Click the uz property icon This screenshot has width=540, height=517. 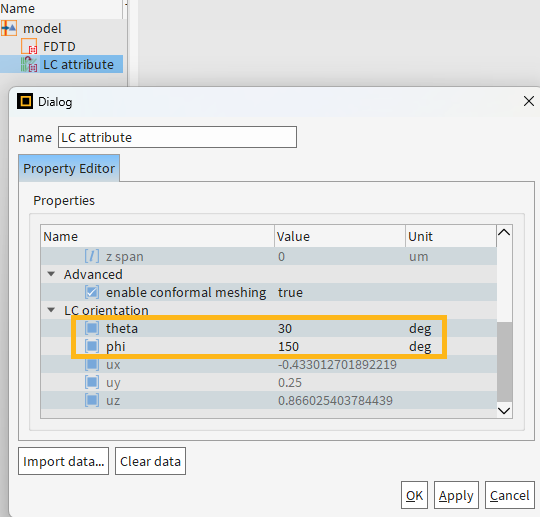[x=92, y=400]
